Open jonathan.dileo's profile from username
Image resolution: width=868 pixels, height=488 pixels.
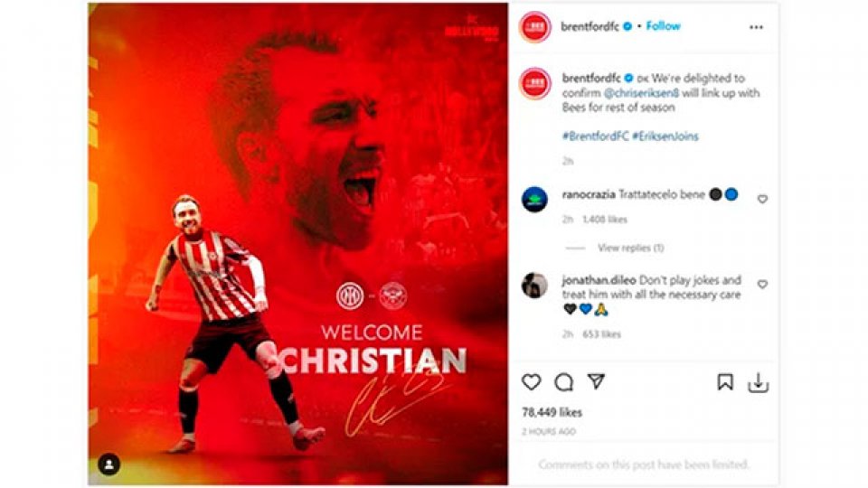click(x=599, y=280)
